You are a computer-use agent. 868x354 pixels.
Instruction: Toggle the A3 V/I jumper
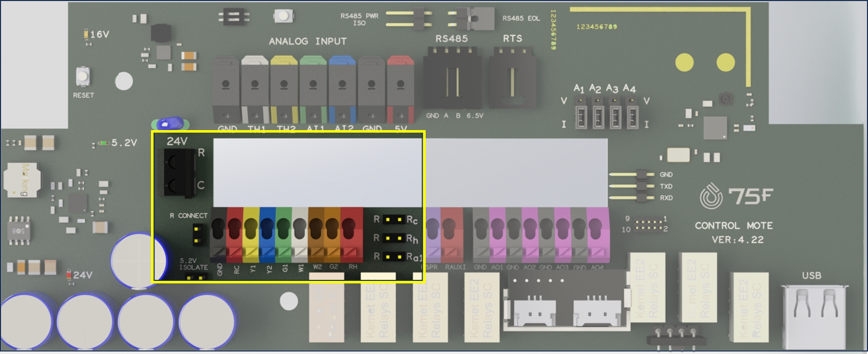615,112
